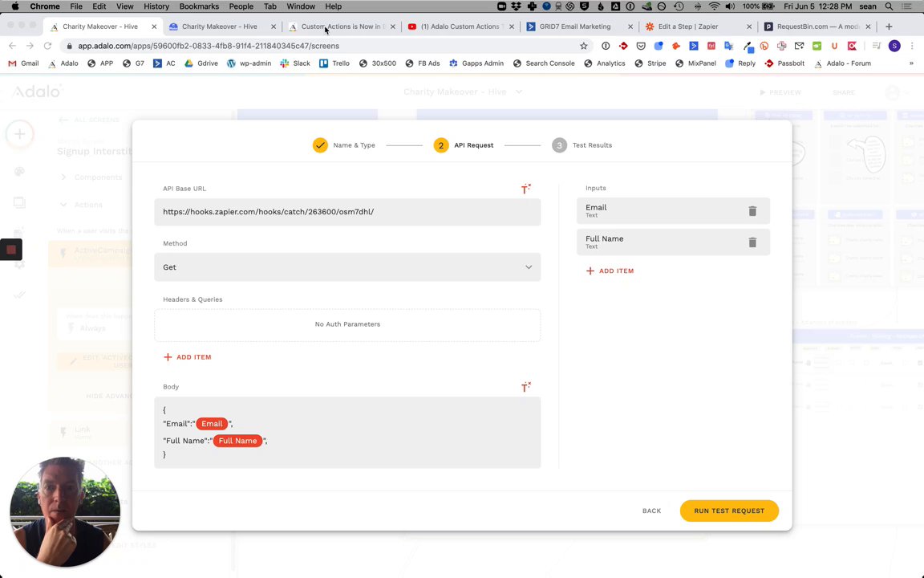
Task: Open the Method dropdown showing Get
Action: (347, 267)
